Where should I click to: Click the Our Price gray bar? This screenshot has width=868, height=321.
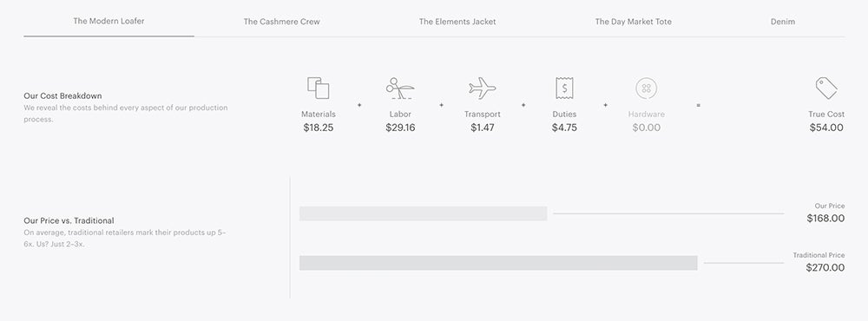[x=424, y=213]
